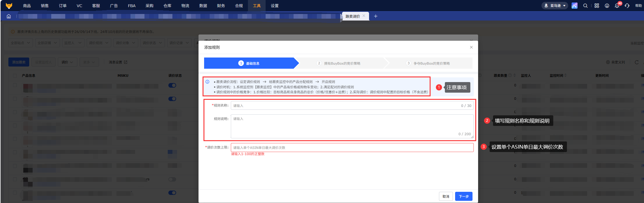Expand the 更多 dropdown

[89, 62]
